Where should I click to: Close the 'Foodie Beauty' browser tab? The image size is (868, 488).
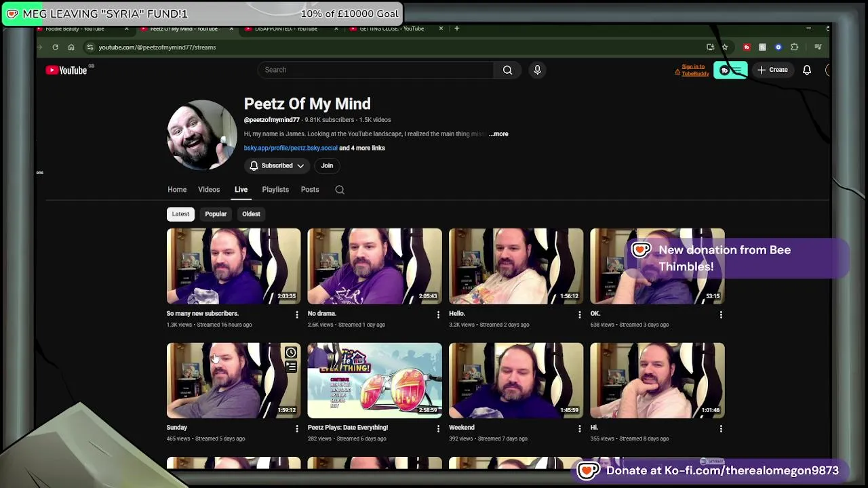[126, 28]
